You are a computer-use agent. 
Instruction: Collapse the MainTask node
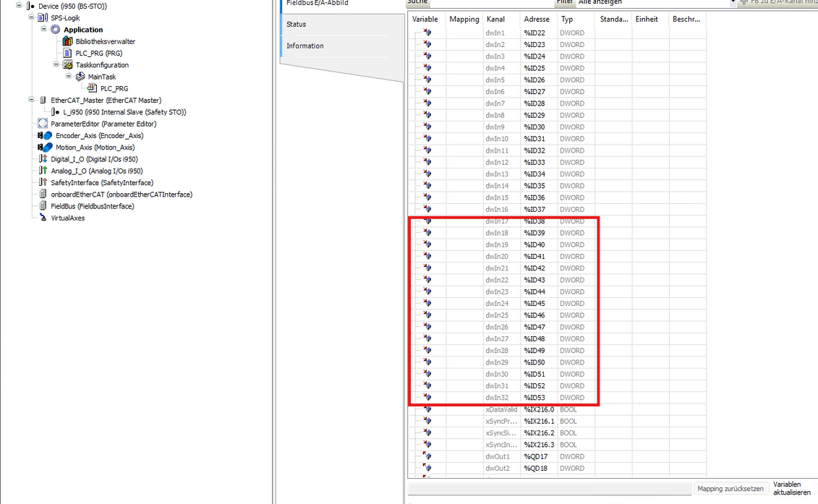pyautogui.click(x=69, y=77)
